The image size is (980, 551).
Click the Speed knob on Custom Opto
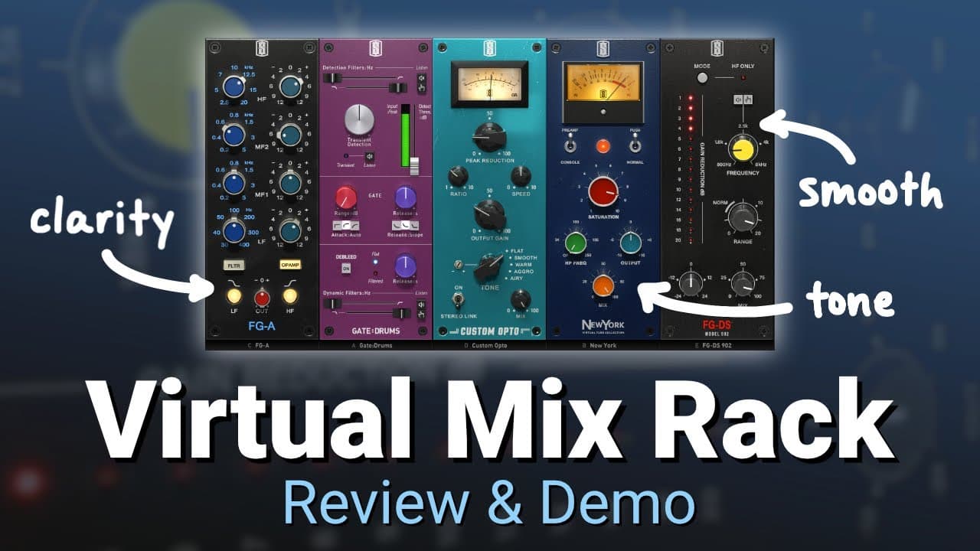[521, 176]
